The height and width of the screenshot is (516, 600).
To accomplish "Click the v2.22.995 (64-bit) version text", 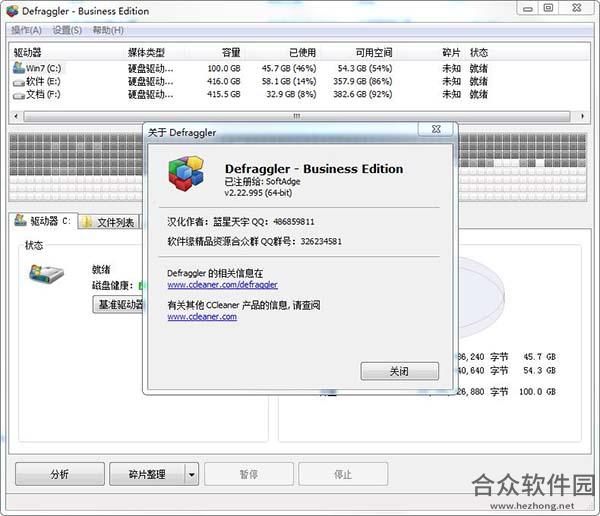I will [258, 193].
